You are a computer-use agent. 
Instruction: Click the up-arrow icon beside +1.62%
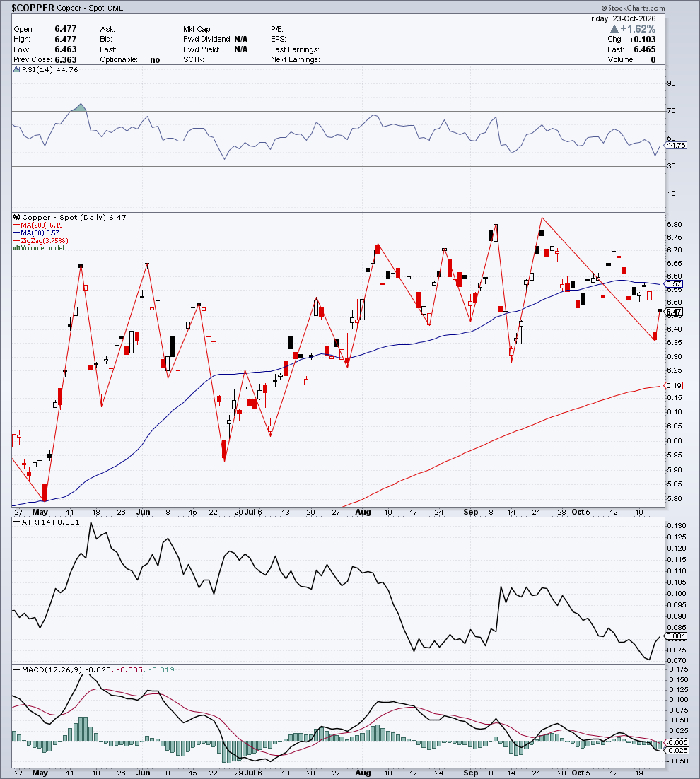click(614, 29)
